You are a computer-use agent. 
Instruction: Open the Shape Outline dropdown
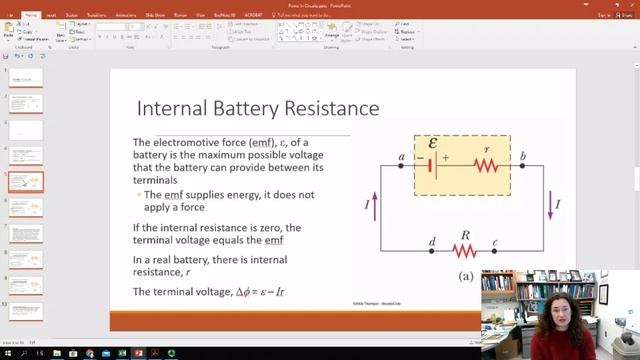[x=371, y=31]
